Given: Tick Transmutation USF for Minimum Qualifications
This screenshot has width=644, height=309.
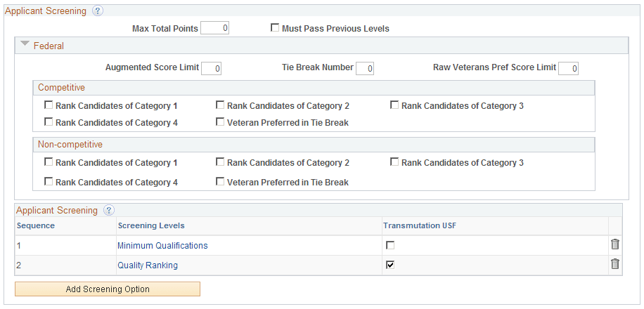Looking at the screenshot, I should coord(390,245).
